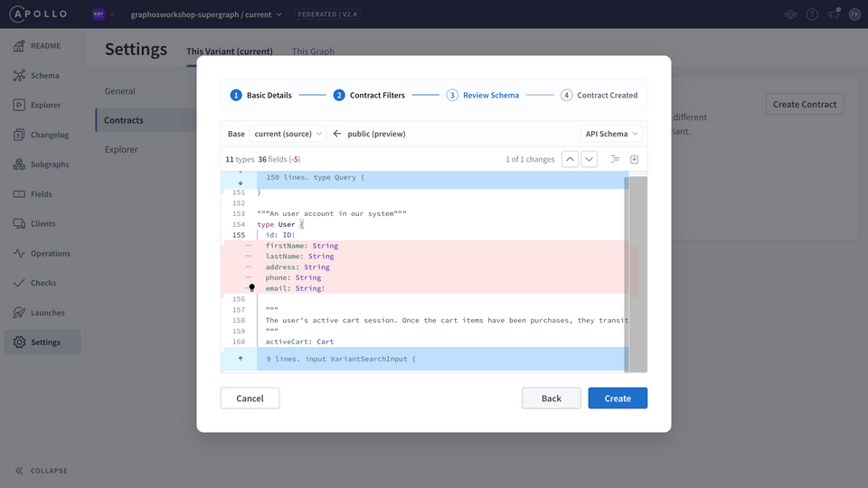Switch to the This Graph tab
This screenshot has width=868, height=488.
[x=313, y=52]
